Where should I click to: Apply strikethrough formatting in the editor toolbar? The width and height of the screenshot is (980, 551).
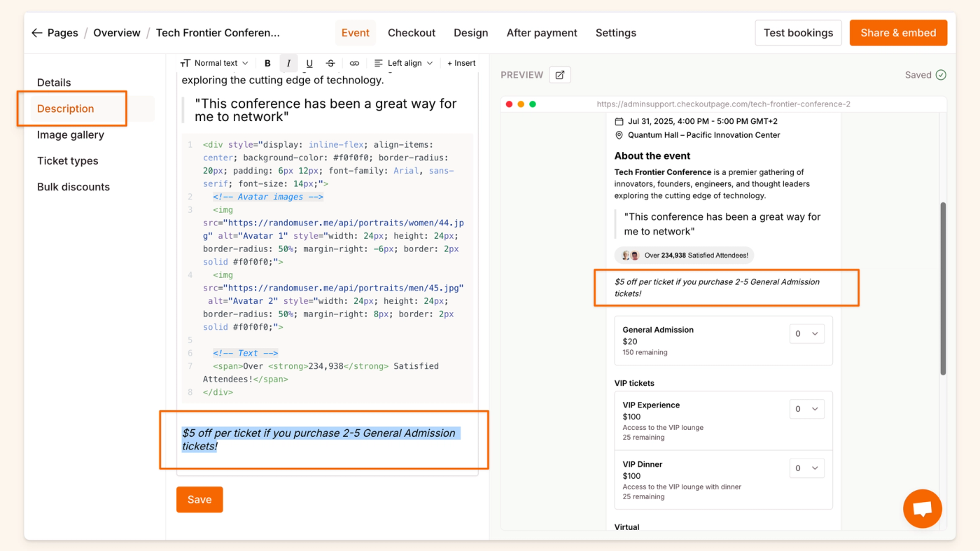coord(330,63)
